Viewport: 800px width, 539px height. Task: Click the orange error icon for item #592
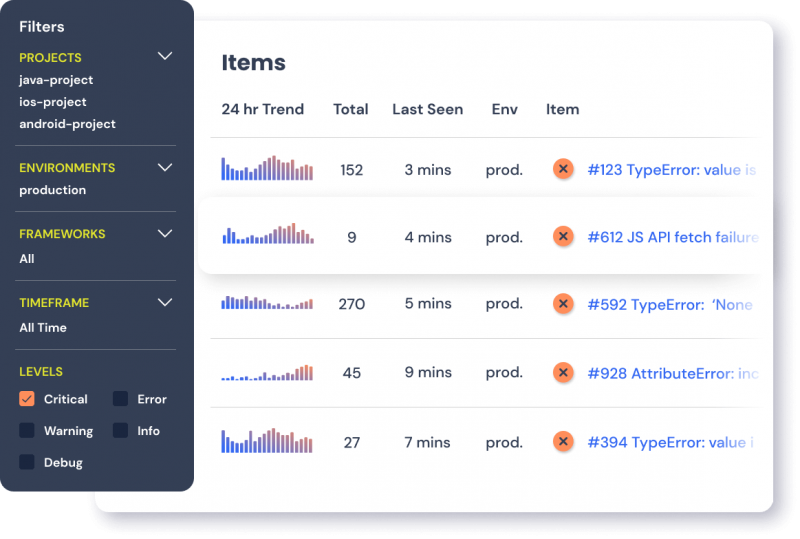tap(563, 304)
